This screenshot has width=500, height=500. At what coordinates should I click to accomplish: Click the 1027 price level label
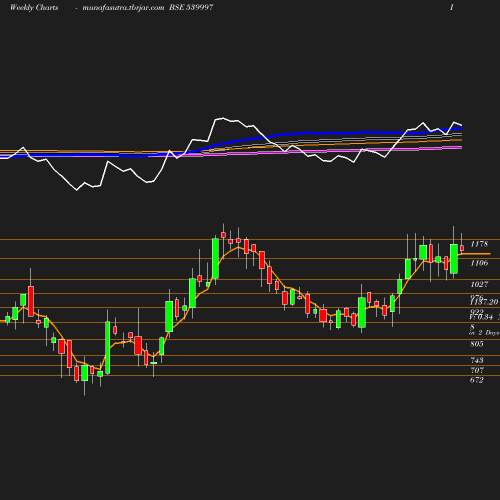(479, 284)
